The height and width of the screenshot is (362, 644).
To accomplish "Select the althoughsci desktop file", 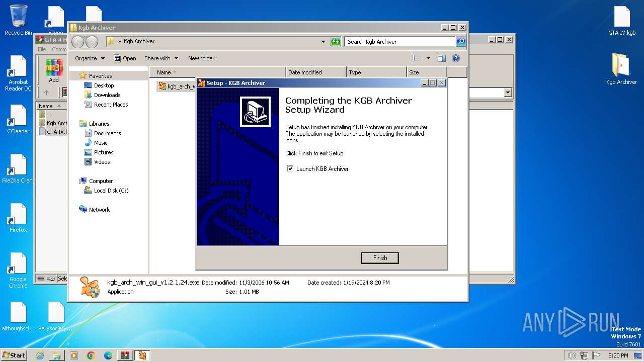I will click(x=18, y=317).
